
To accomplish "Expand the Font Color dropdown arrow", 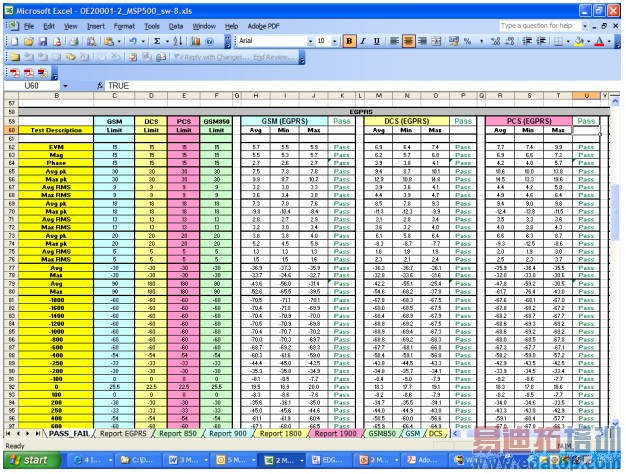I will (x=609, y=41).
